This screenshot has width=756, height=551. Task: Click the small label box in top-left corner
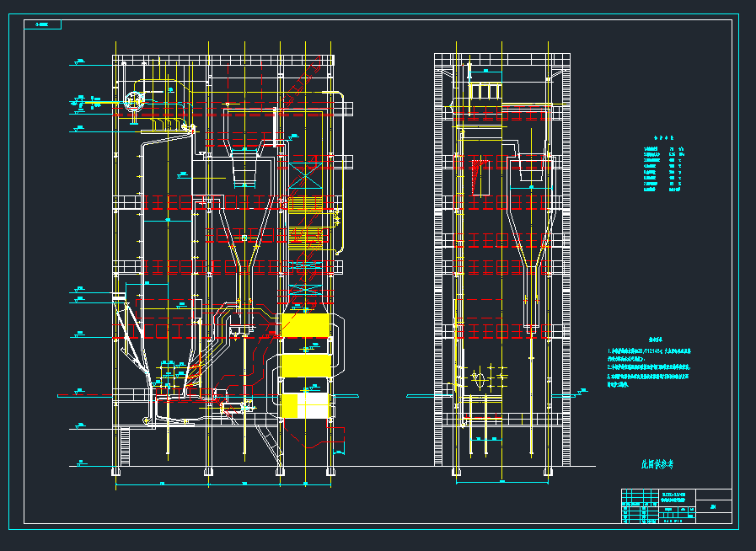tap(42, 25)
